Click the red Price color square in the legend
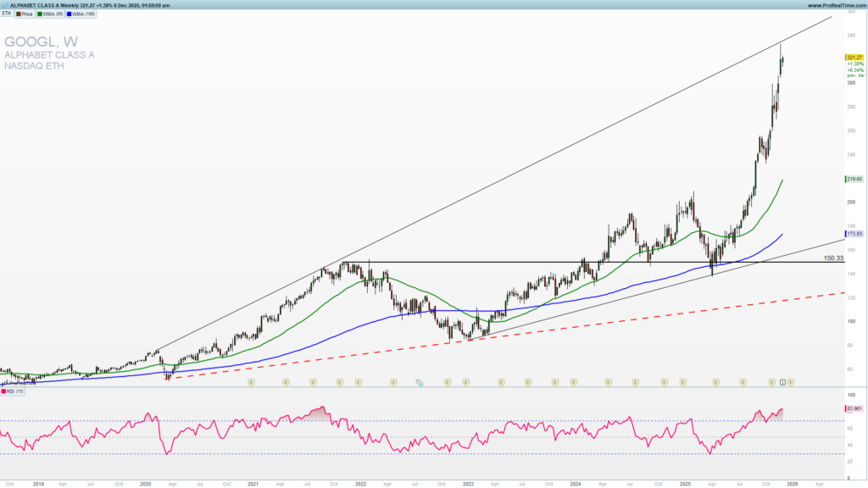This screenshot has height=488, width=868. coord(18,14)
